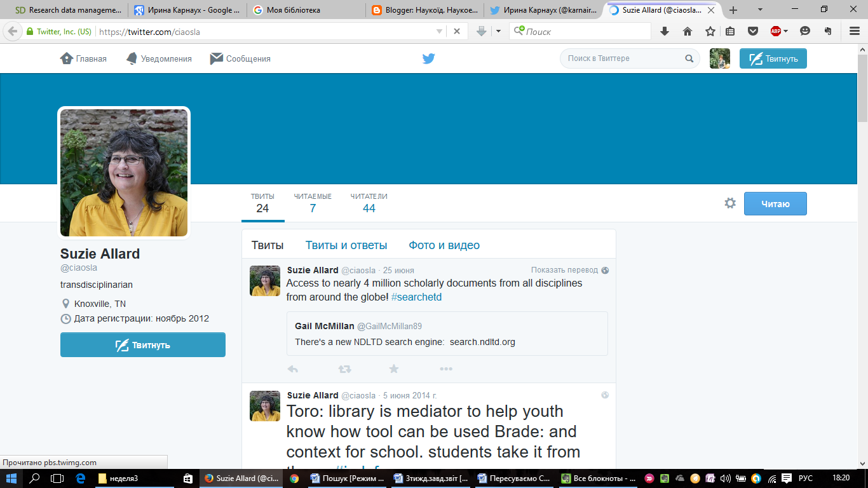Click the Firefox Поиск search box

581,31
